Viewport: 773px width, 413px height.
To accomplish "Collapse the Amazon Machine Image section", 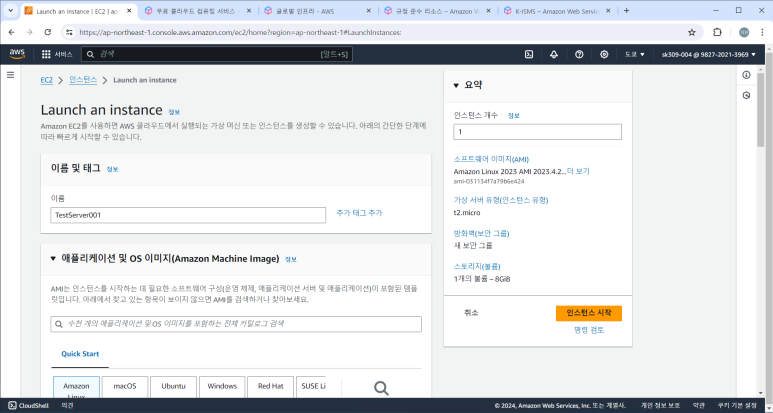I will tap(53, 259).
